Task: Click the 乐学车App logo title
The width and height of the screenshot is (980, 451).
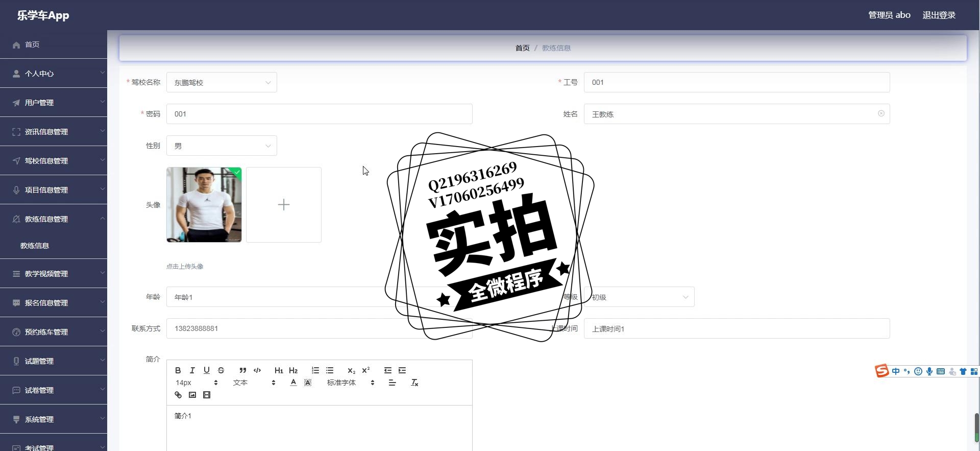Action: coord(43,15)
